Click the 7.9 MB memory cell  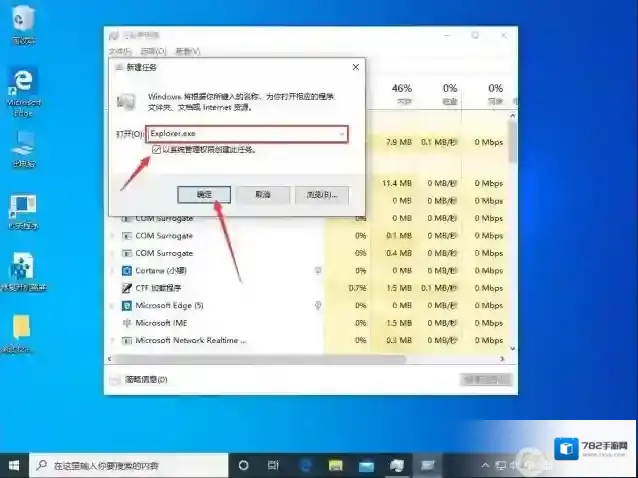tap(399, 142)
